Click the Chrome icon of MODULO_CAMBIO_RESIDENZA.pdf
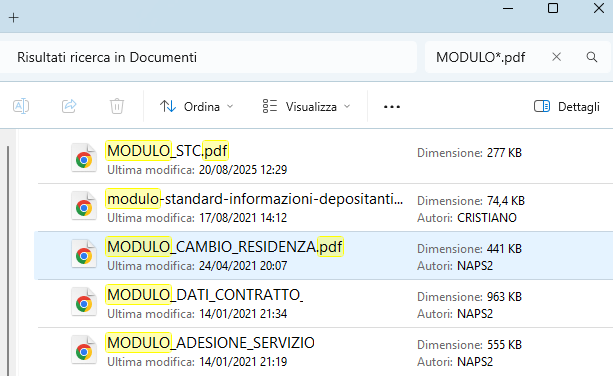The width and height of the screenshot is (613, 376). coord(84,255)
